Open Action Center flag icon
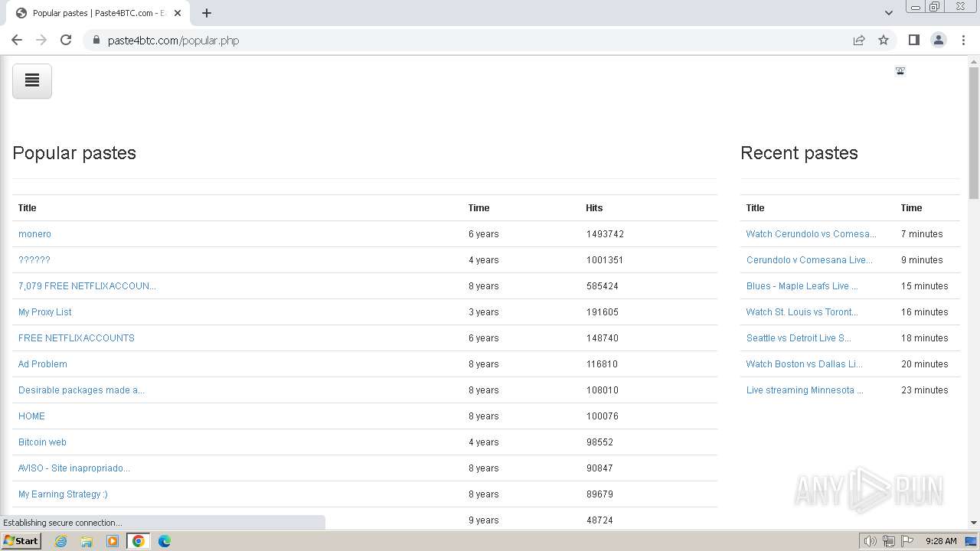Viewport: 980px width, 551px height. (x=907, y=541)
